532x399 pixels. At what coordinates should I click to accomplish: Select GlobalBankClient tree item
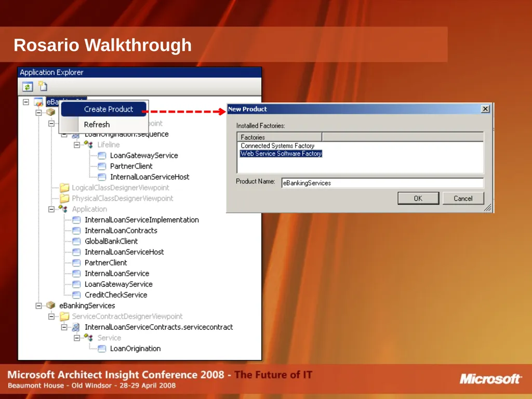(x=111, y=241)
